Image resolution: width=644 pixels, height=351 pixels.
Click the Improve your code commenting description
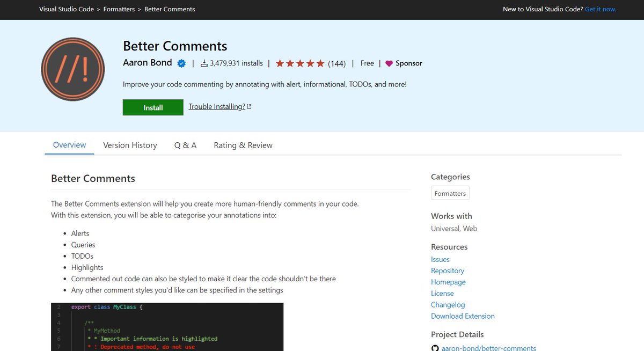(265, 84)
